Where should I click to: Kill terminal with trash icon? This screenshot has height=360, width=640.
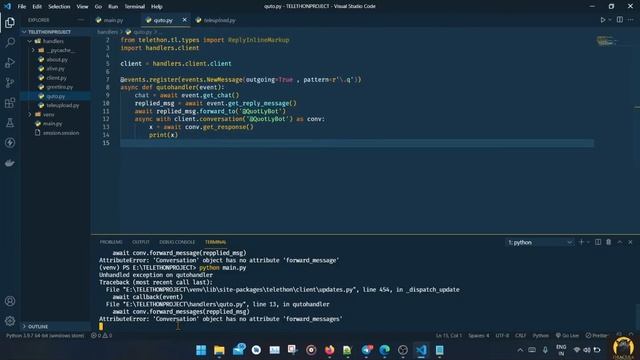609,242
